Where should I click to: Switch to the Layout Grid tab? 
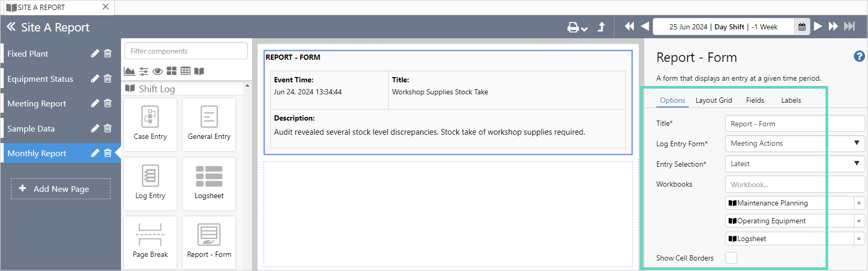(713, 100)
